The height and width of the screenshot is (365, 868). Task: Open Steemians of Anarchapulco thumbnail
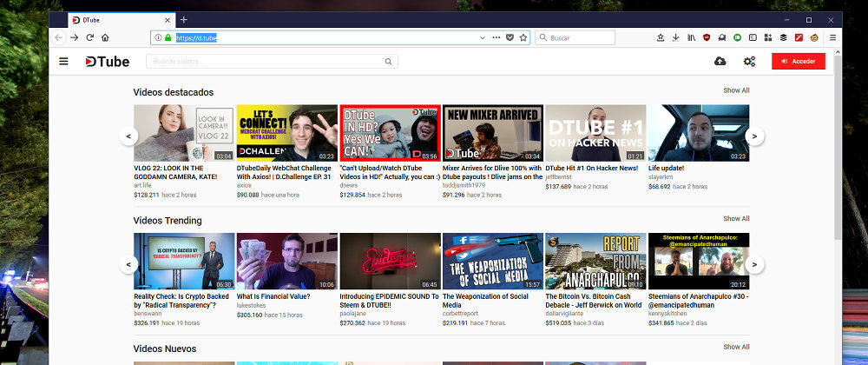point(699,262)
